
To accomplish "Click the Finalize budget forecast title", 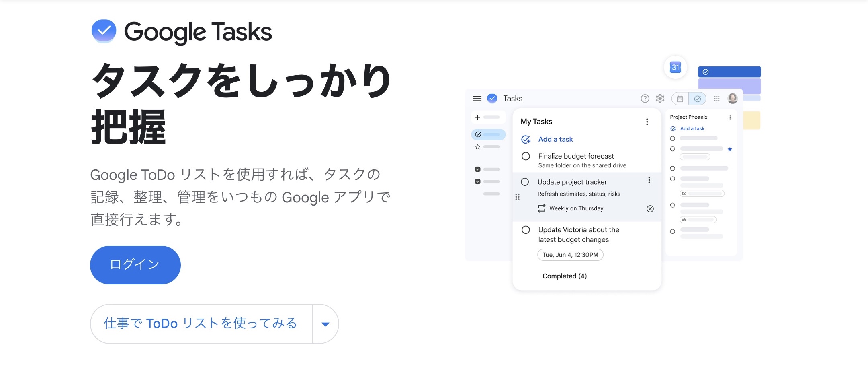I will click(x=576, y=156).
